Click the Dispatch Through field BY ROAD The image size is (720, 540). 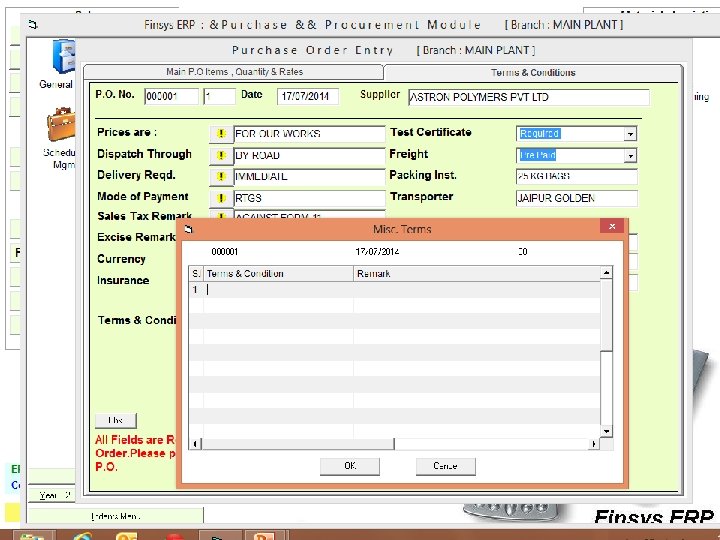coord(309,155)
